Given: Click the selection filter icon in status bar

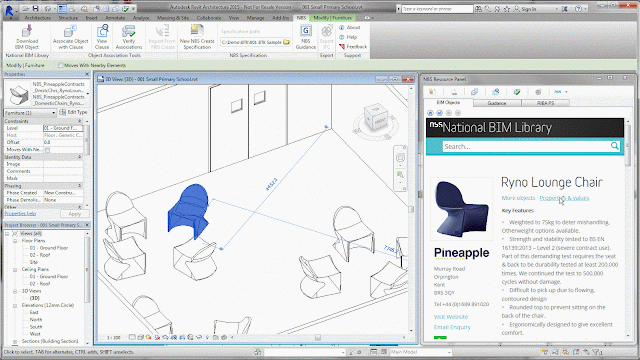Looking at the screenshot, I should pyautogui.click(x=597, y=352).
